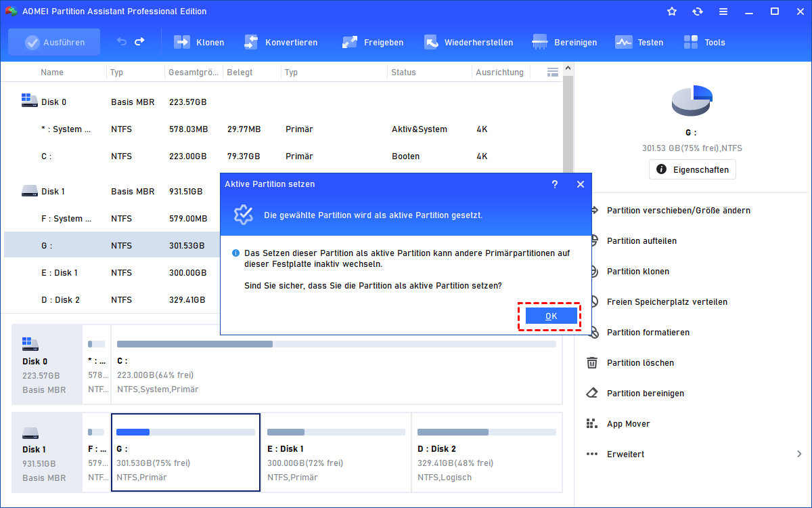812x508 pixels.
Task: Open the Tools menu in toolbar
Action: (704, 42)
